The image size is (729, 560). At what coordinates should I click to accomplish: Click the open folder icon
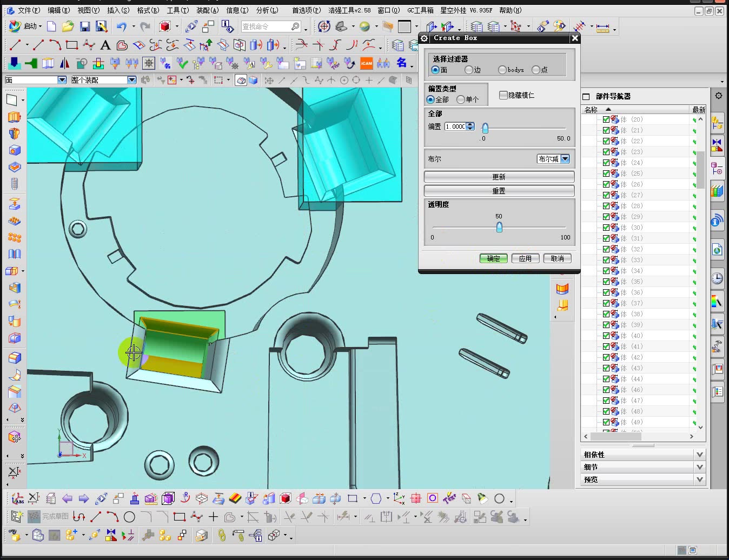pos(68,26)
